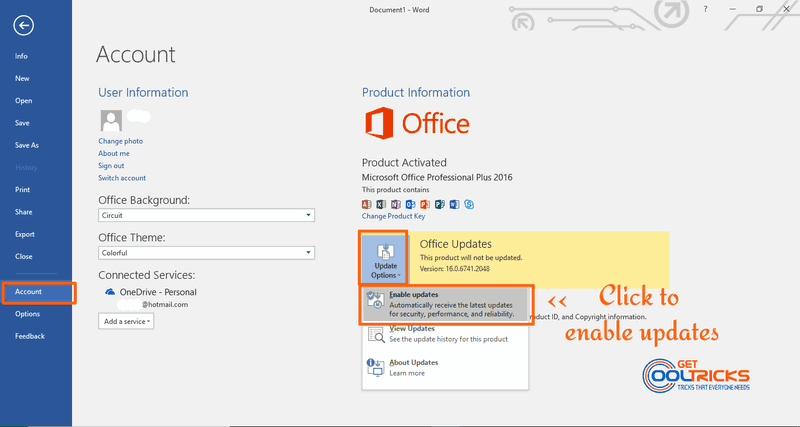Click 'This product will not be updated.'

click(471, 258)
